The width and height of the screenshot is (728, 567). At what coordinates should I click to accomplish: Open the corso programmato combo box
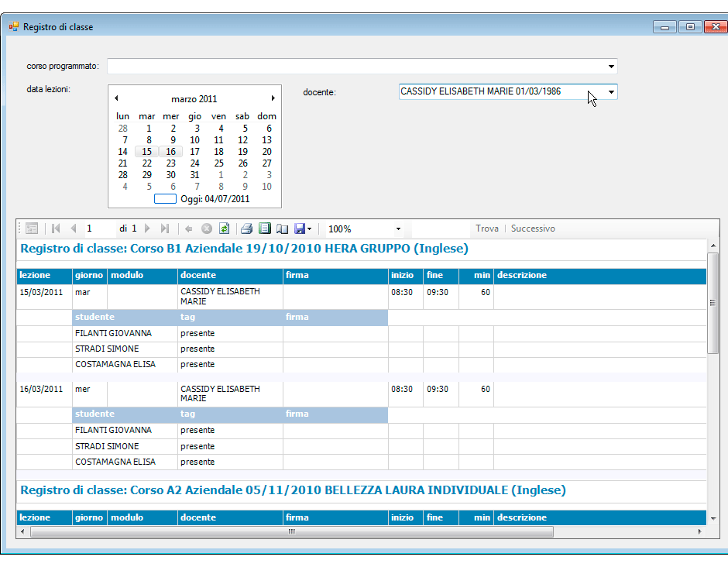(362, 67)
